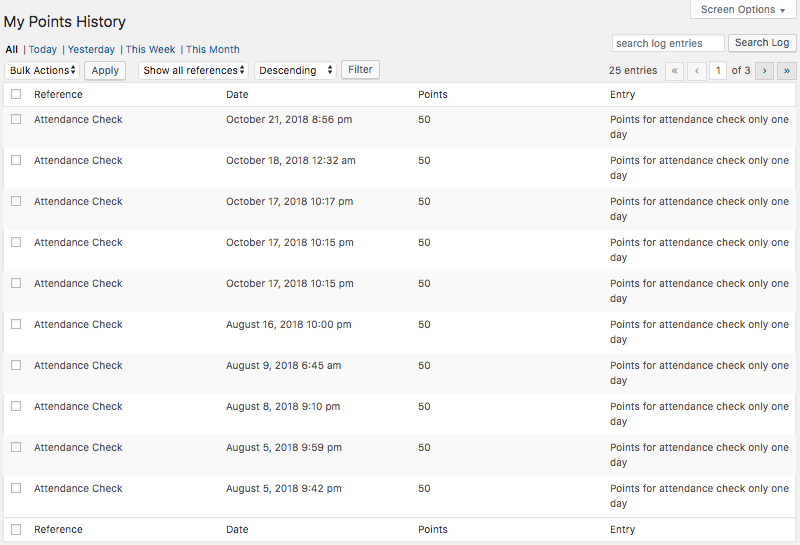800x545 pixels.
Task: Filter entries by Today
Action: [x=43, y=49]
